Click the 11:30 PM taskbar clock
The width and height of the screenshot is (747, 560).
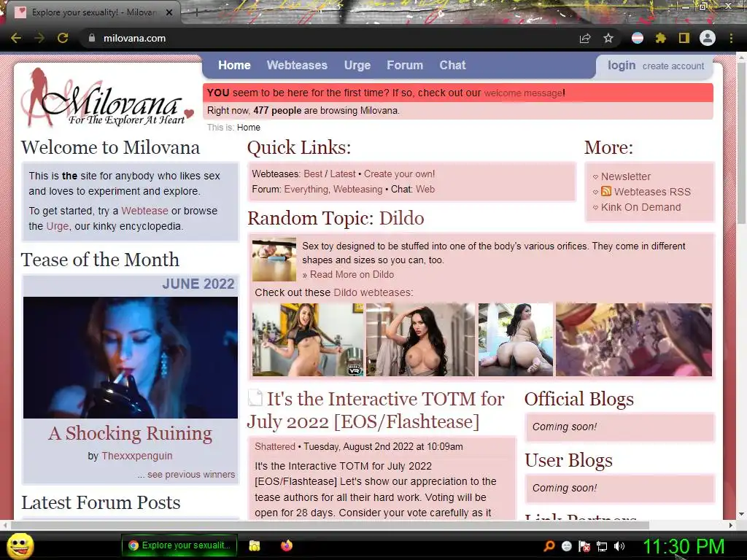pyautogui.click(x=684, y=546)
